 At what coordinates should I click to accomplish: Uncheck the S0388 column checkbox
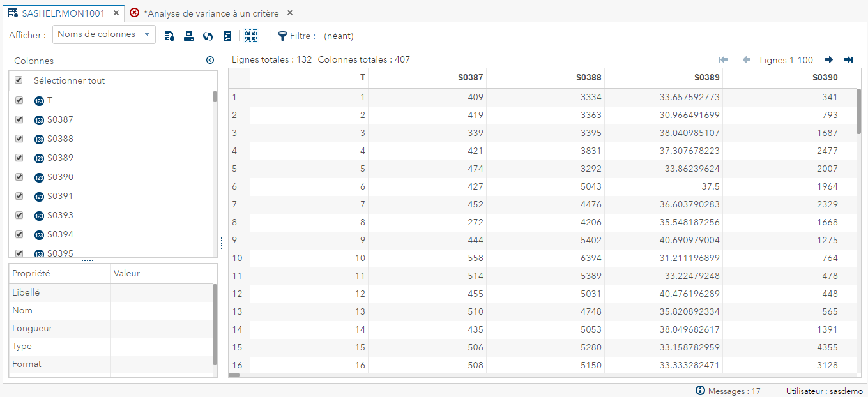pos(19,139)
